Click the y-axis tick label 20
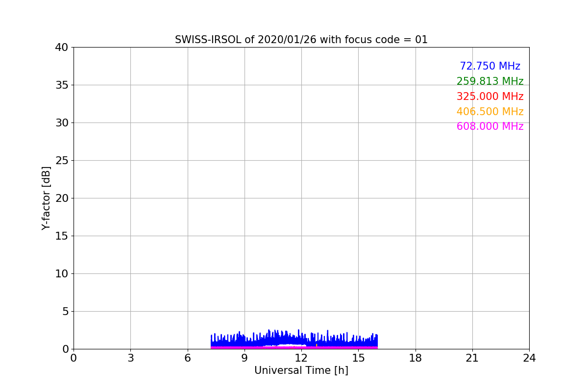 click(x=62, y=198)
